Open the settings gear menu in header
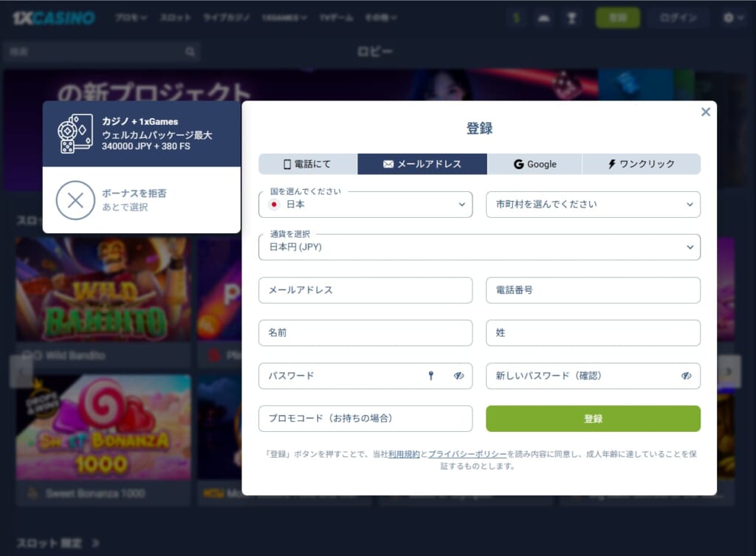The width and height of the screenshot is (756, 556). click(733, 18)
